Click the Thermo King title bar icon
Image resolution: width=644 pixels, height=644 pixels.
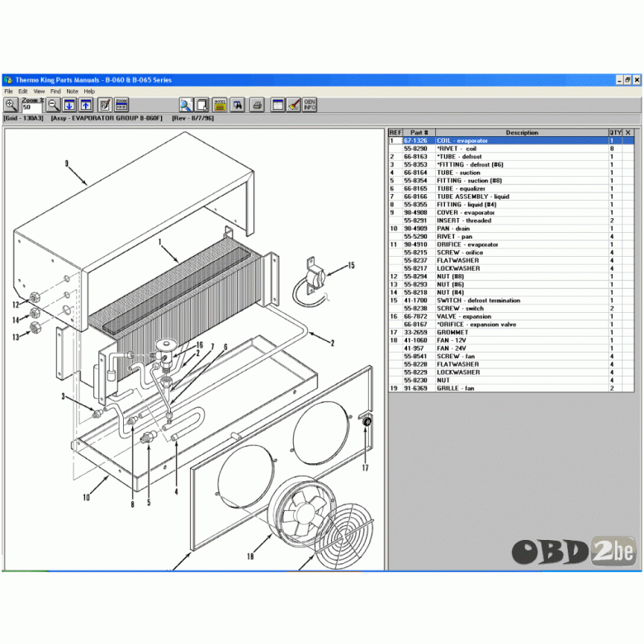click(8, 80)
